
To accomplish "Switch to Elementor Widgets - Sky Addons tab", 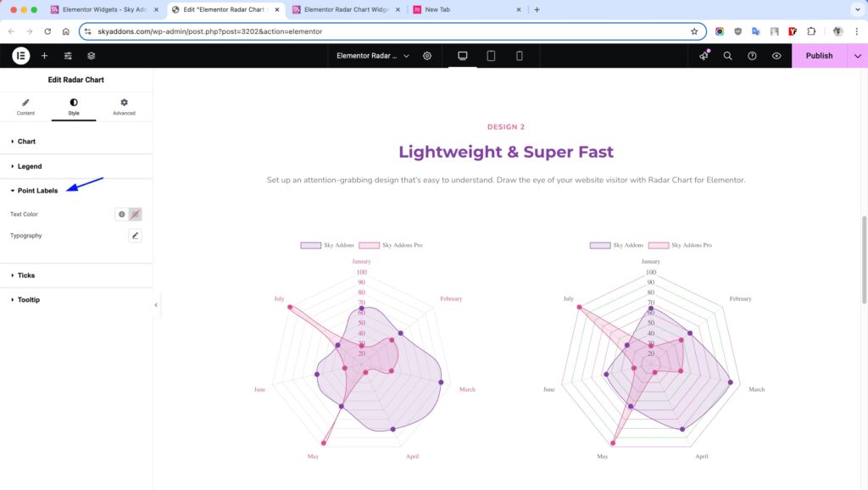I will (104, 9).
